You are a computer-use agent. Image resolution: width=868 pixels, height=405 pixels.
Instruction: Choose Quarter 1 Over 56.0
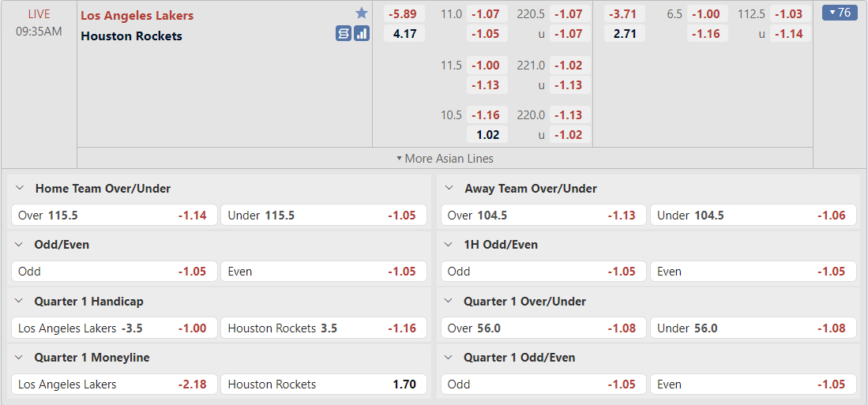click(543, 328)
